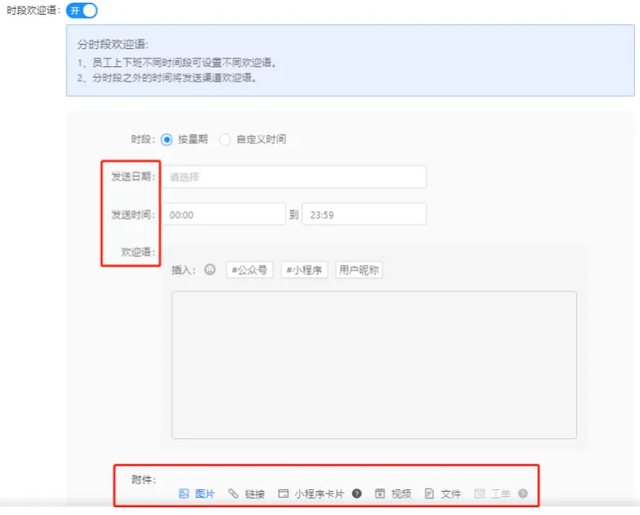
Task: Open help tooltip beside 工单
Action: pyautogui.click(x=522, y=494)
